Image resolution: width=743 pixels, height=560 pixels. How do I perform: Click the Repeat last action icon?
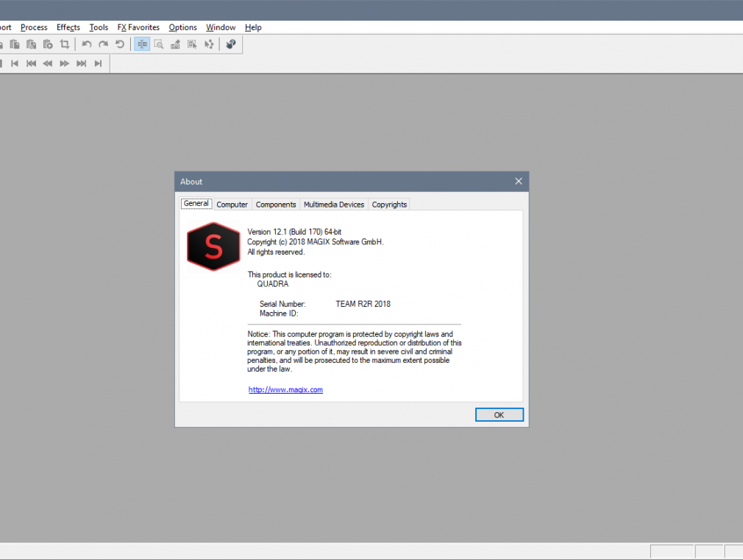tap(120, 44)
